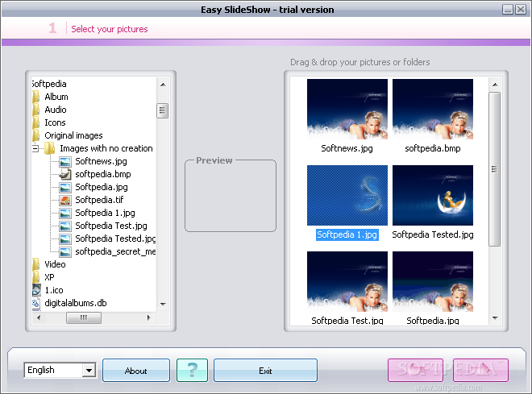Open the English language dropdown
Viewport: 532px width, 394px height.
pos(89,370)
